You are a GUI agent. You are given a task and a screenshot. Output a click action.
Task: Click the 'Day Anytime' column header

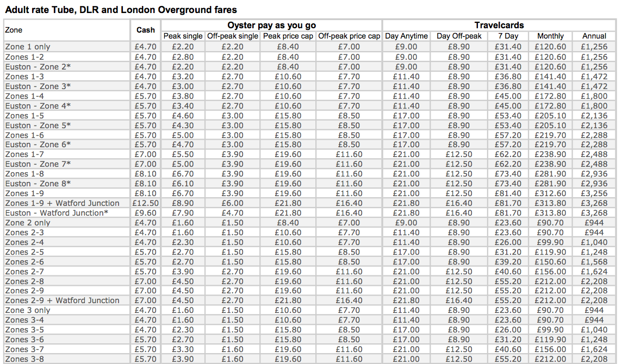pyautogui.click(x=406, y=36)
